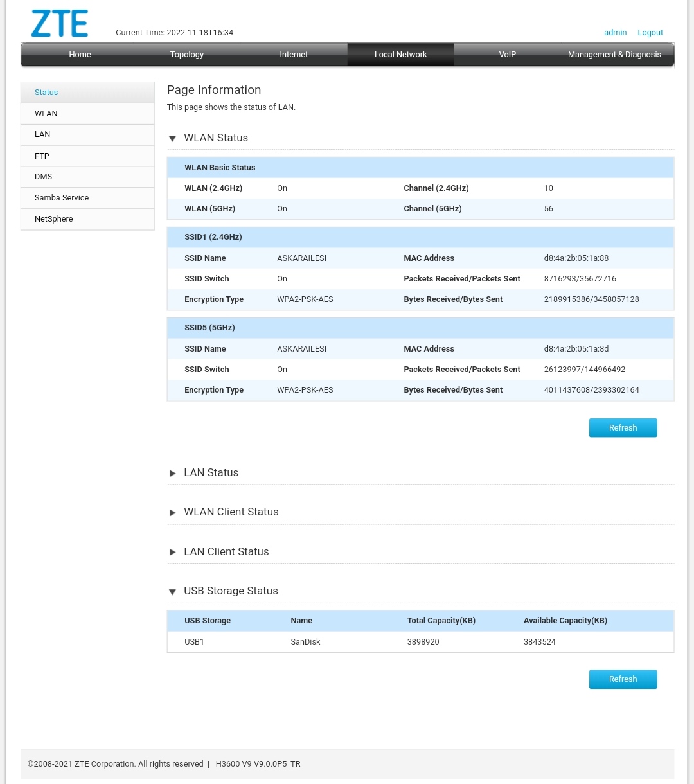Click the USB1 storage entry
694x784 pixels.
194,642
